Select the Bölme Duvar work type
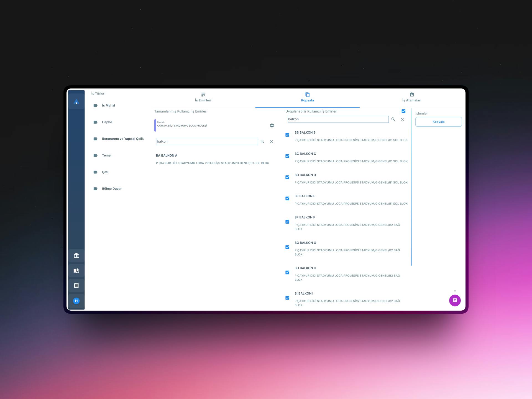Image resolution: width=532 pixels, height=399 pixels. [112, 189]
